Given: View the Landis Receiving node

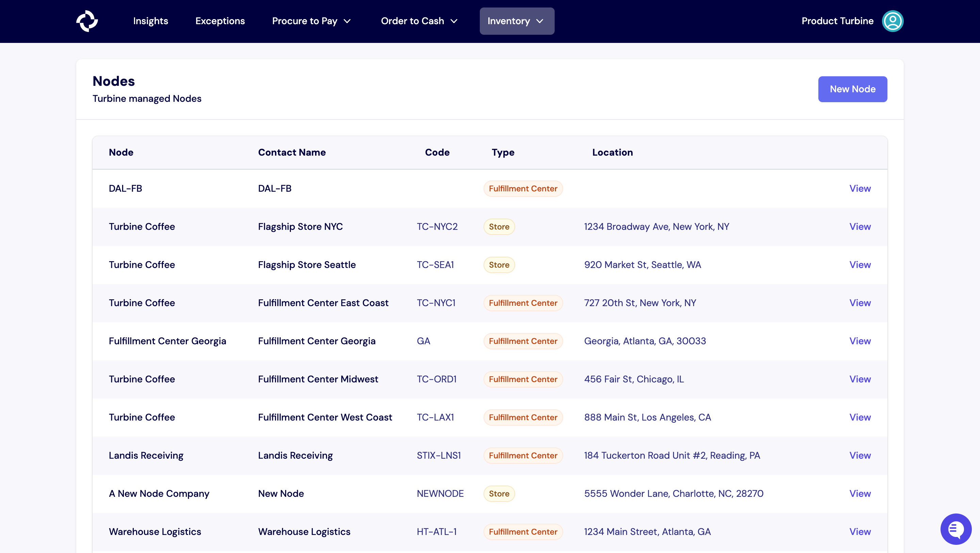Looking at the screenshot, I should click(860, 455).
